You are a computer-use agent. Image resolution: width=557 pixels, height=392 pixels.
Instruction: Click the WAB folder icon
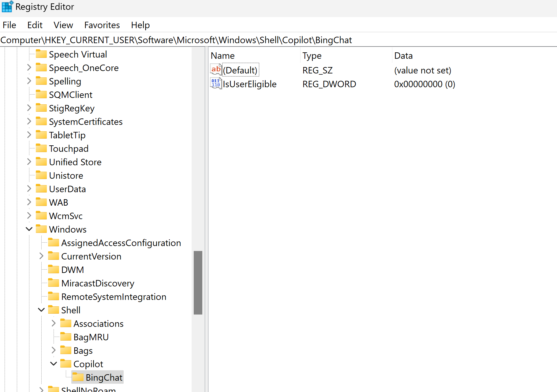click(41, 202)
